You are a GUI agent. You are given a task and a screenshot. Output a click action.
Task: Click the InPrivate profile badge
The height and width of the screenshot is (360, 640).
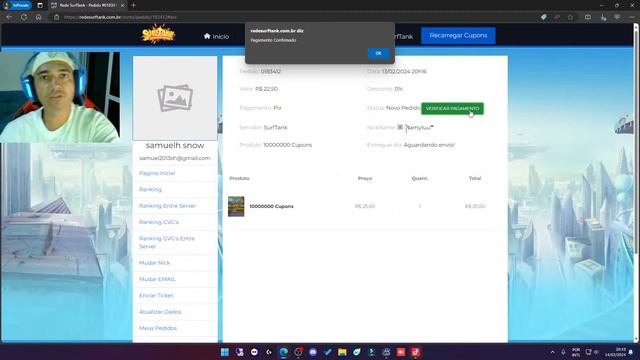pos(16,5)
